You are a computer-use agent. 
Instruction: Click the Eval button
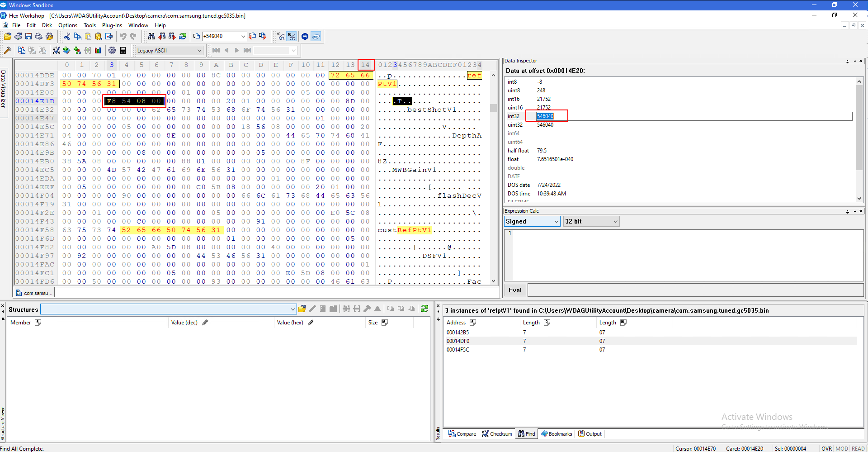[x=515, y=290]
